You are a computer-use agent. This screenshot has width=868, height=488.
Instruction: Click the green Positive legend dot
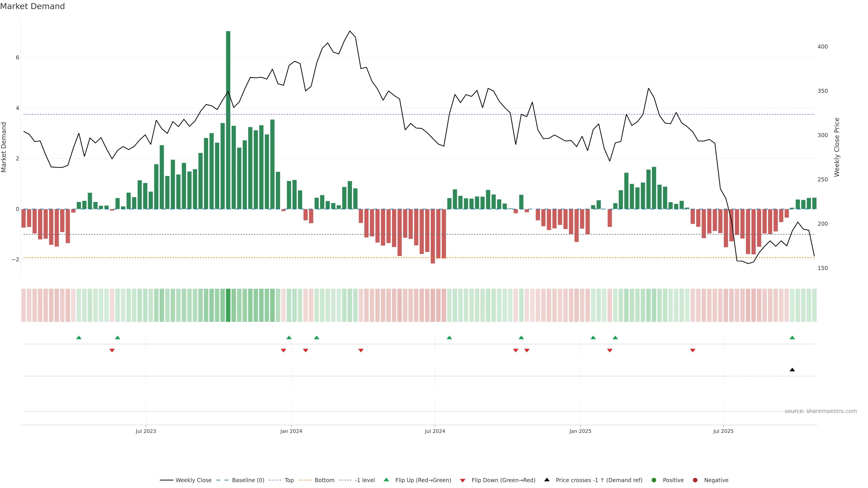[654, 480]
